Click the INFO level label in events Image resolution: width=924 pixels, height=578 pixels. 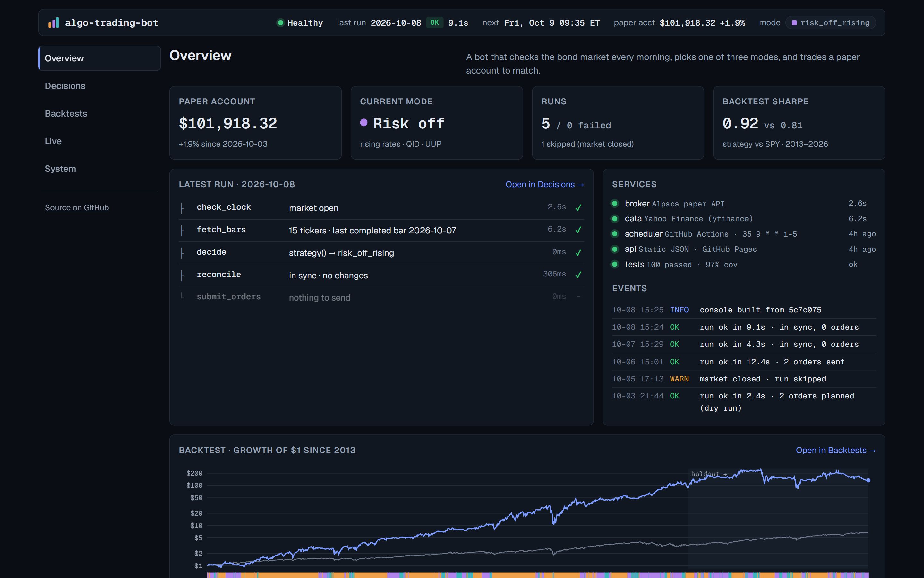679,310
